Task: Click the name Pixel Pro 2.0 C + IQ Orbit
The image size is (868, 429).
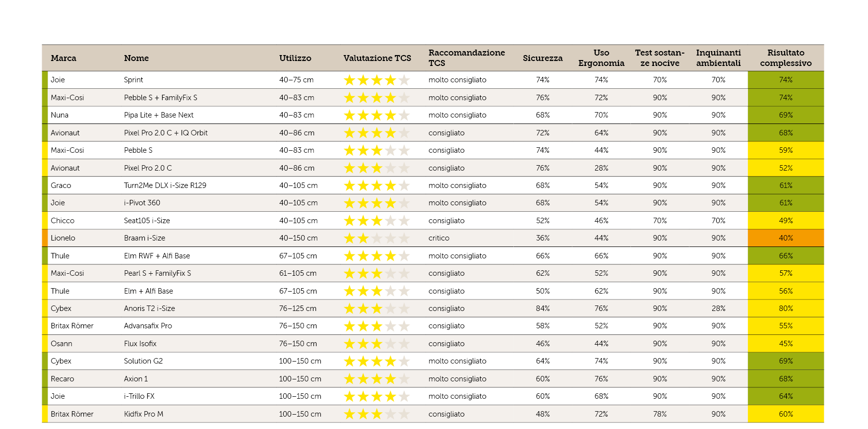Action: pyautogui.click(x=166, y=133)
